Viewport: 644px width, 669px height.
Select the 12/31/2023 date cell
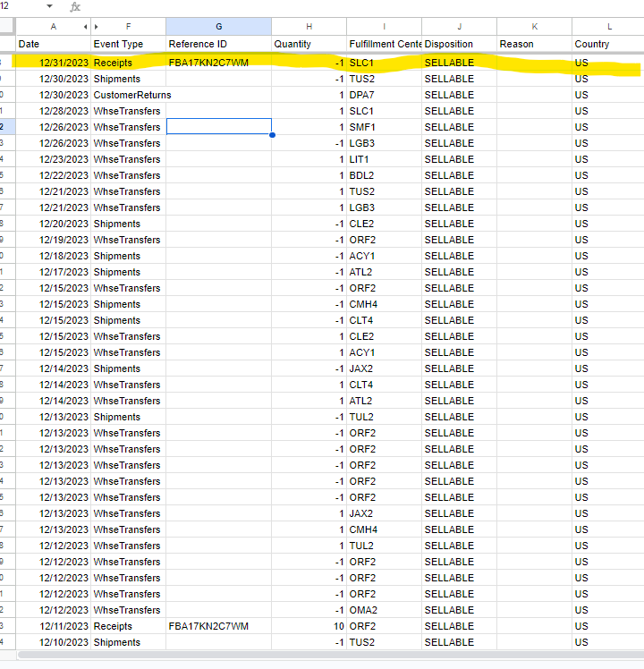click(54, 63)
